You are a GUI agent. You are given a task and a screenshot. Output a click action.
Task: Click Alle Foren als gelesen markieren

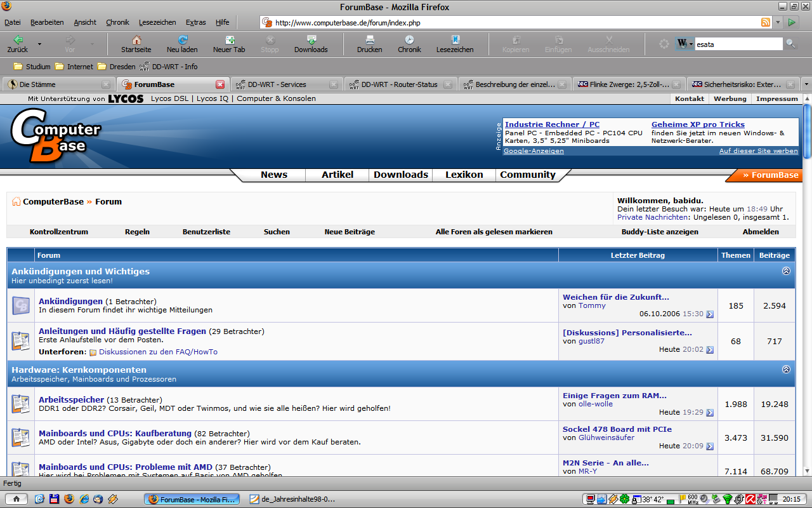click(494, 232)
